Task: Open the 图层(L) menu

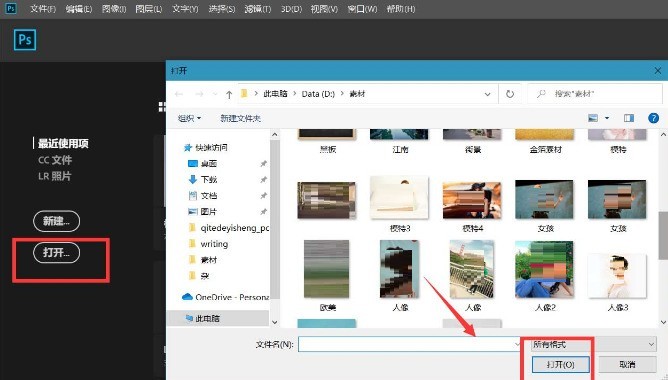Action: click(x=149, y=9)
